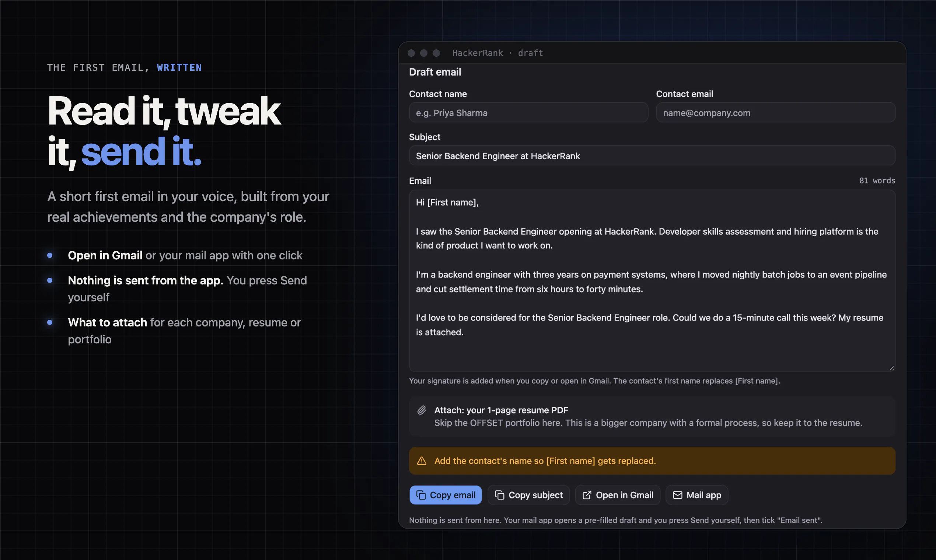Click 'Add the contact's name' warning text

tap(545, 461)
